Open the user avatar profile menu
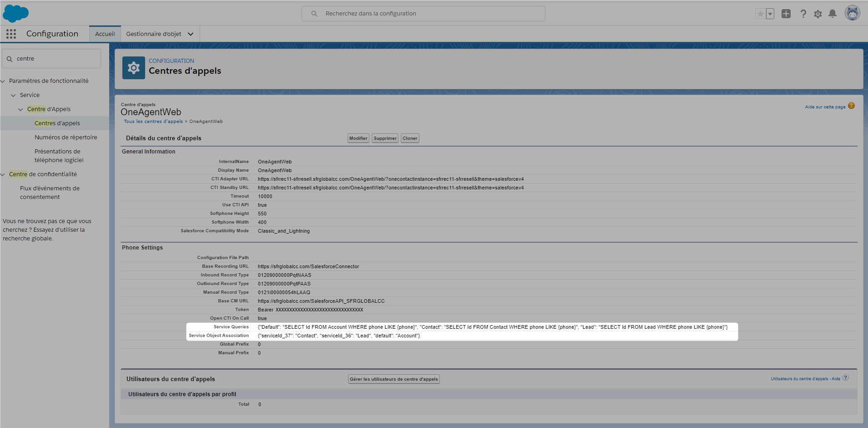Screen dimensions: 868x428 coord(852,13)
